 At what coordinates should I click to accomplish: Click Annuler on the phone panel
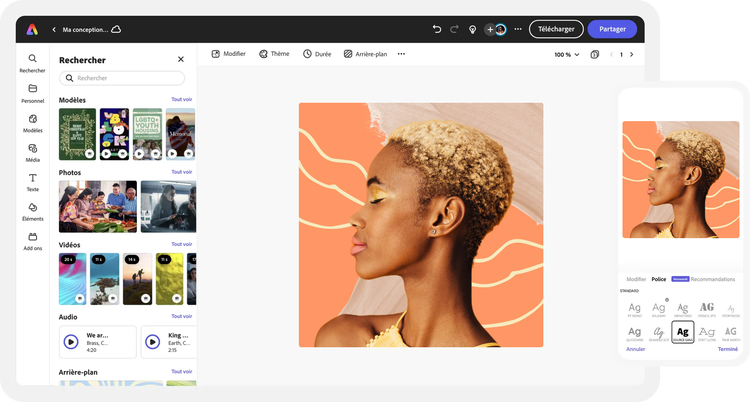(636, 349)
